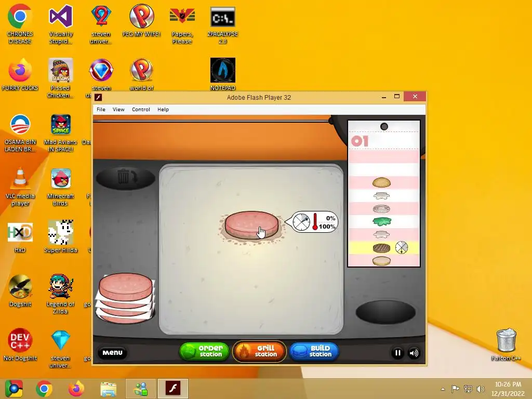Screen dimensions: 532x399
Task: Open the Control menu in Flash Player
Action: [141, 109]
